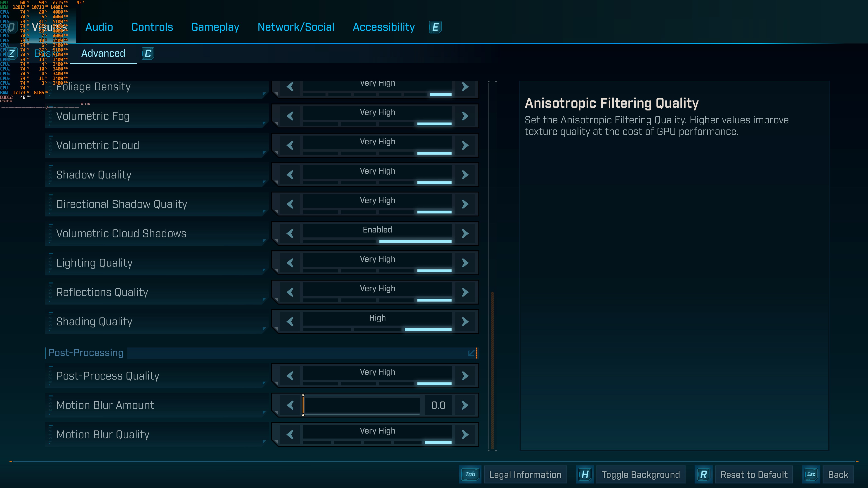The width and height of the screenshot is (868, 488).
Task: Click the R key Reset icon
Action: click(703, 474)
